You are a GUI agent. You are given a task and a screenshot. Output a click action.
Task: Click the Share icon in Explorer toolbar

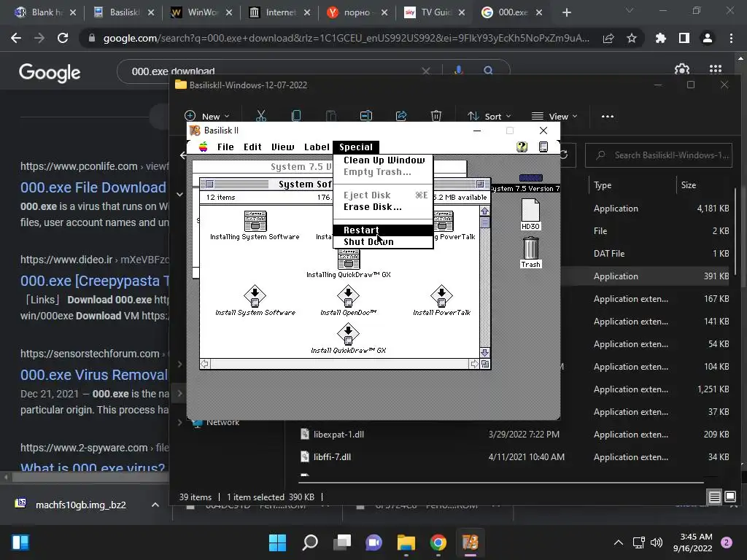point(401,116)
